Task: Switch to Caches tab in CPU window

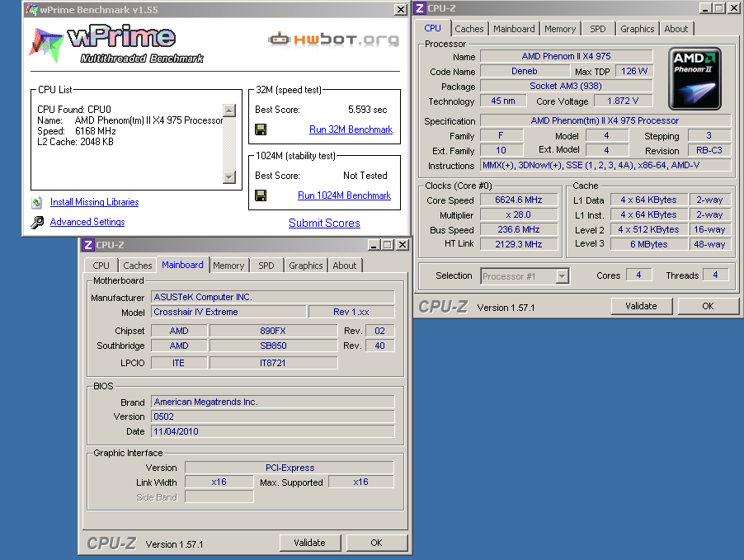Action: (469, 29)
